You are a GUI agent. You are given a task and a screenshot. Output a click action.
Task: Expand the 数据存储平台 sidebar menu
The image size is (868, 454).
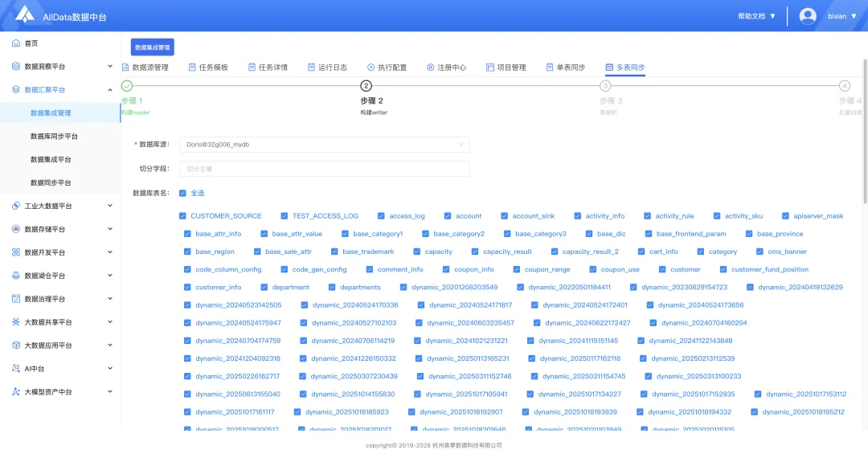pos(60,229)
